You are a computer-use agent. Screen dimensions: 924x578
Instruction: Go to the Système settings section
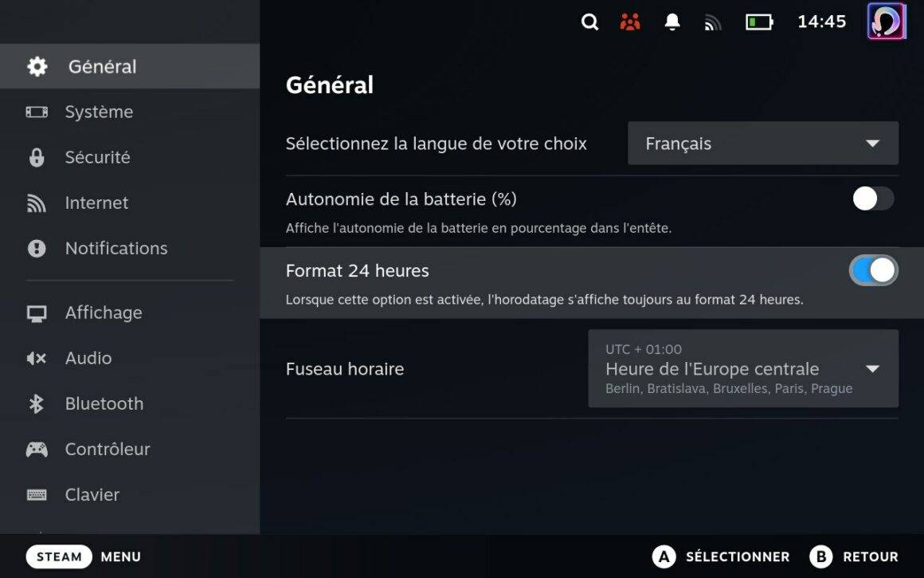[x=130, y=112]
